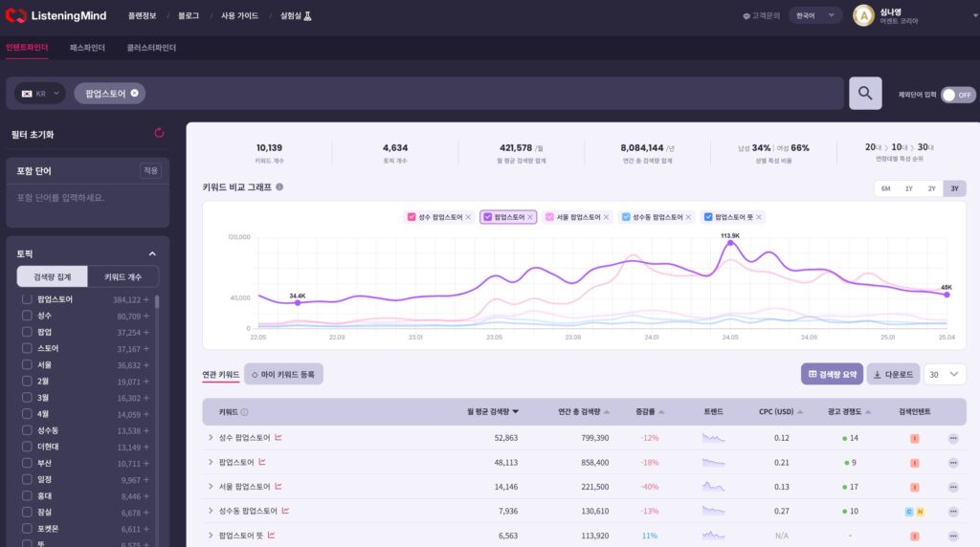This screenshot has width=980, height=547.
Task: Click the 다운로드 download button
Action: point(893,374)
